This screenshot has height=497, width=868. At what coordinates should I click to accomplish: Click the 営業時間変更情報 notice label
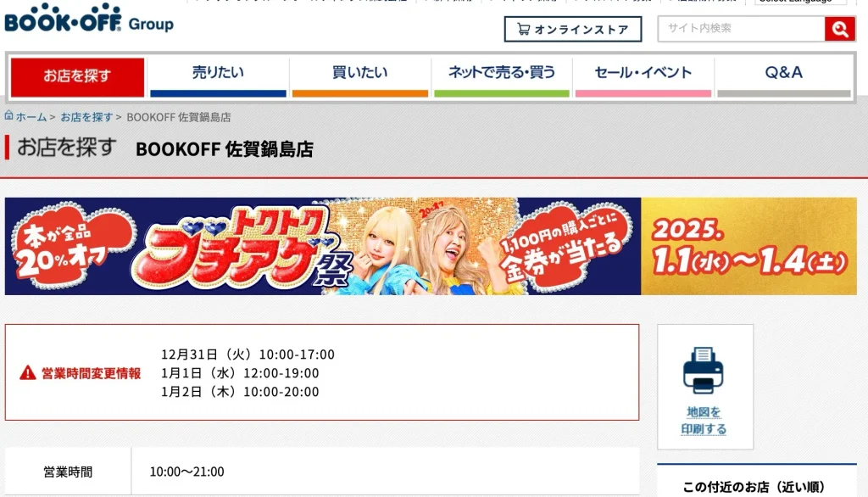coord(92,373)
